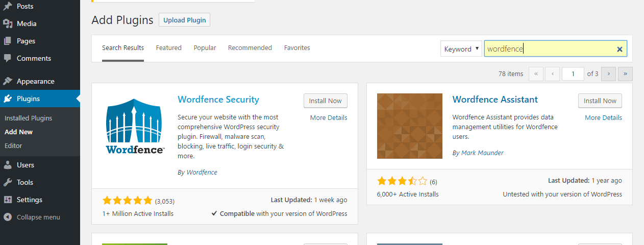Screen dimensions: 644x245
Task: Click "Untested with your version of WordPress"
Action: click(x=562, y=194)
